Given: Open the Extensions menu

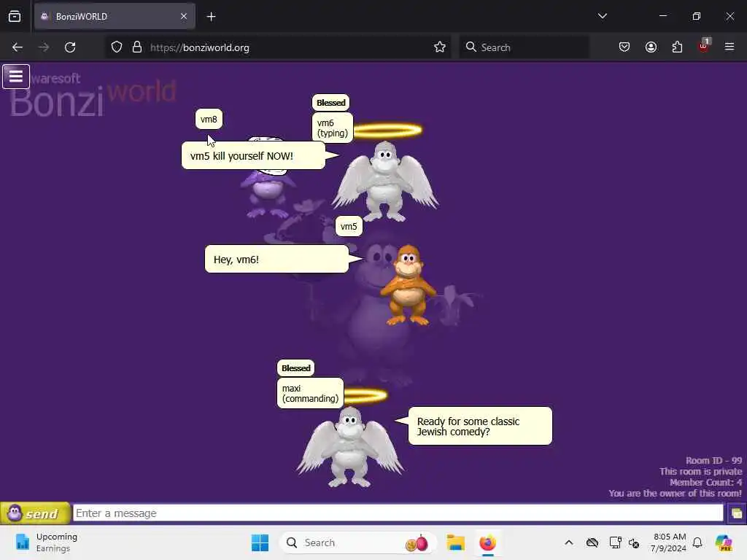Looking at the screenshot, I should click(677, 47).
